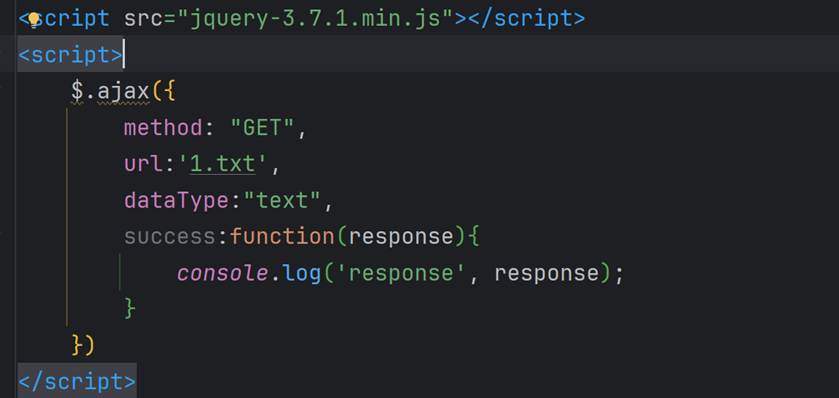
Task: Click the '$.ajax' call text
Action: [x=110, y=91]
